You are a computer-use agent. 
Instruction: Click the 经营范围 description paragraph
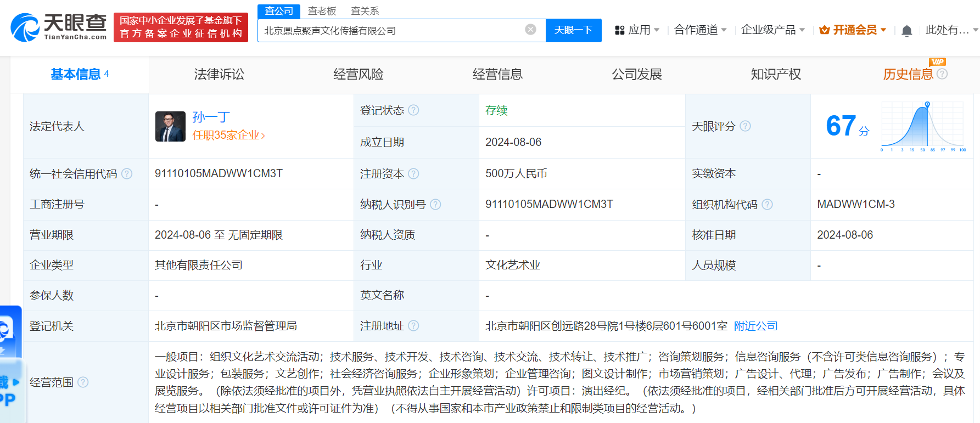tap(559, 382)
